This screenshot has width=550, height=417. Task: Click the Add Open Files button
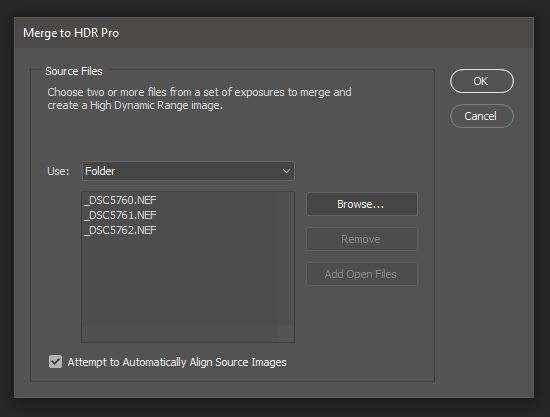coord(362,274)
